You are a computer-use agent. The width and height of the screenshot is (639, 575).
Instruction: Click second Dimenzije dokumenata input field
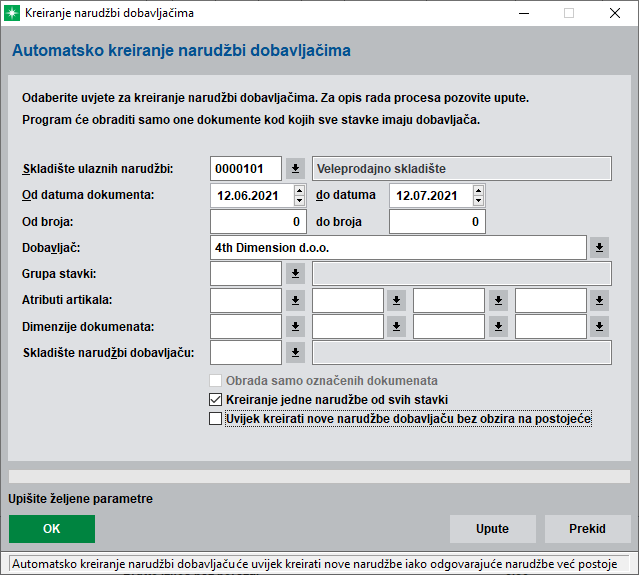[x=348, y=326]
